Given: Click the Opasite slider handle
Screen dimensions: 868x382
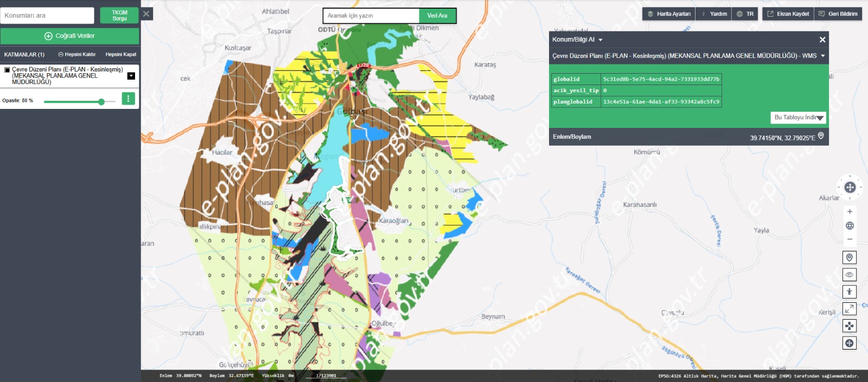Looking at the screenshot, I should [101, 102].
